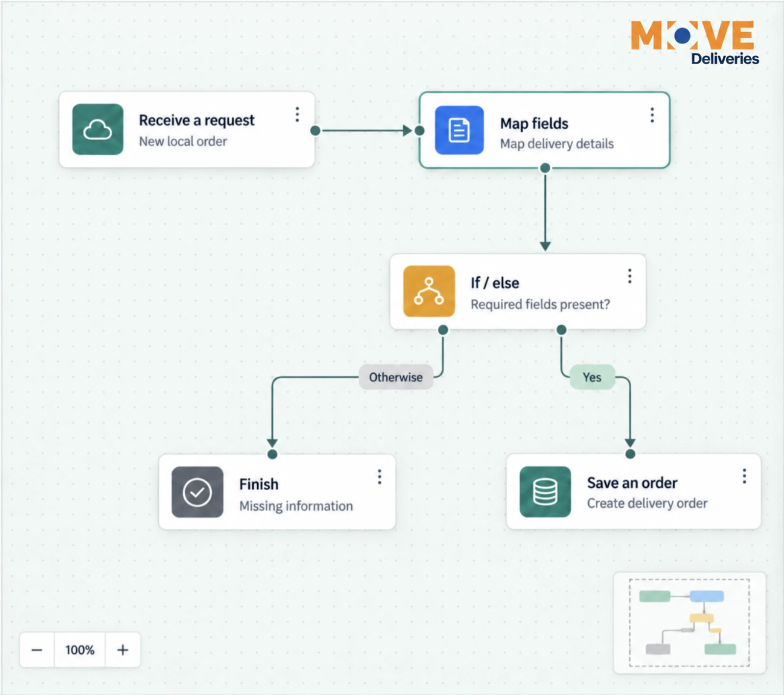Click the checkmark icon on Finish node
This screenshot has height=695, width=784.
[x=197, y=492]
